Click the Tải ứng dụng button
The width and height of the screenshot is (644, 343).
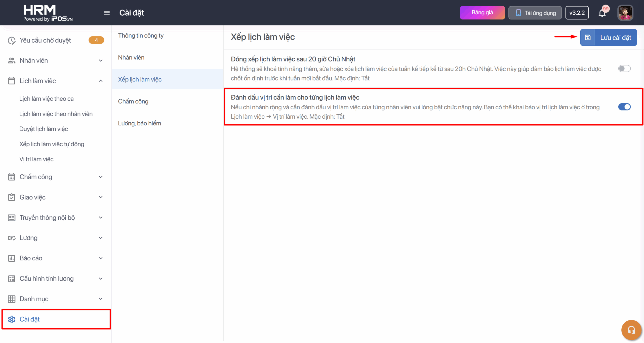(535, 13)
